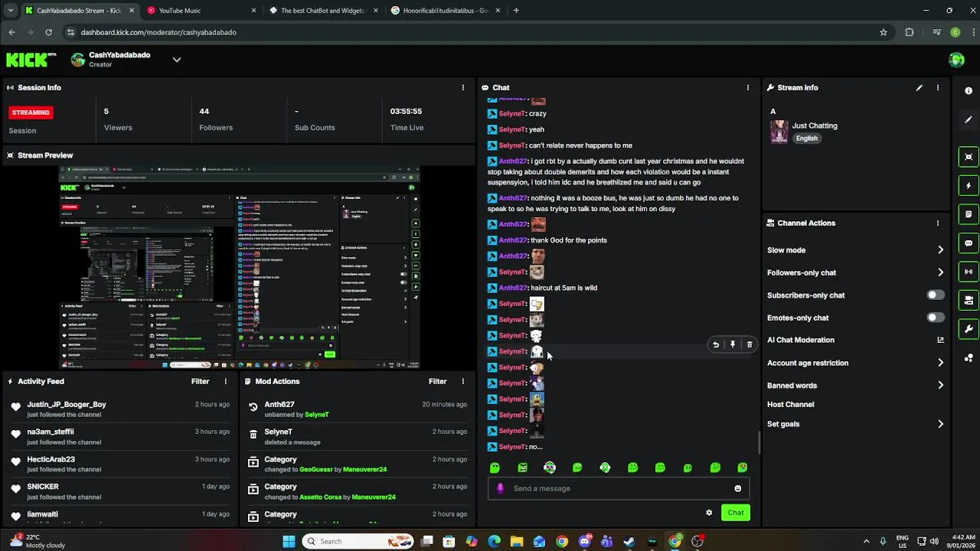Reload the page
This screenshot has width=980, height=551.
48,32
